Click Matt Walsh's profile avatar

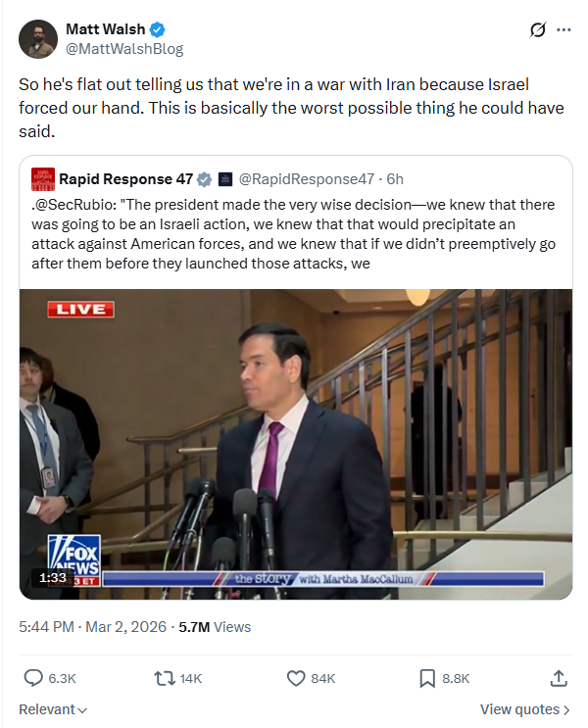tap(38, 38)
